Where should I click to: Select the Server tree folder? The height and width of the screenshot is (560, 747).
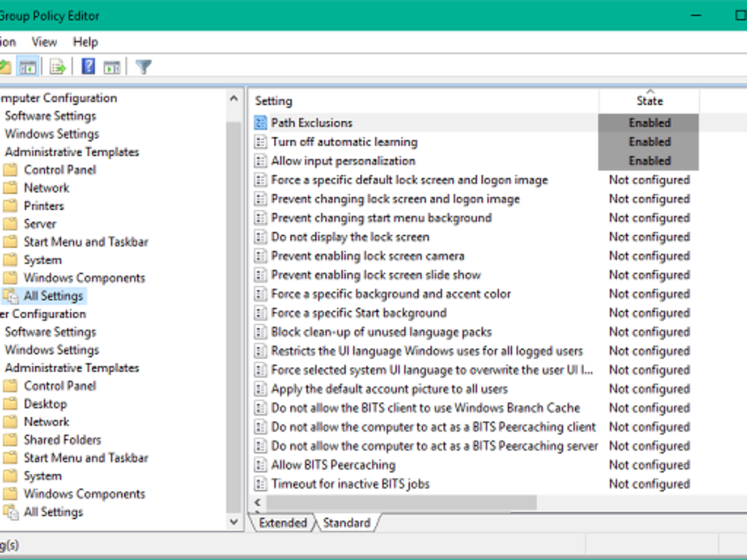tap(40, 224)
